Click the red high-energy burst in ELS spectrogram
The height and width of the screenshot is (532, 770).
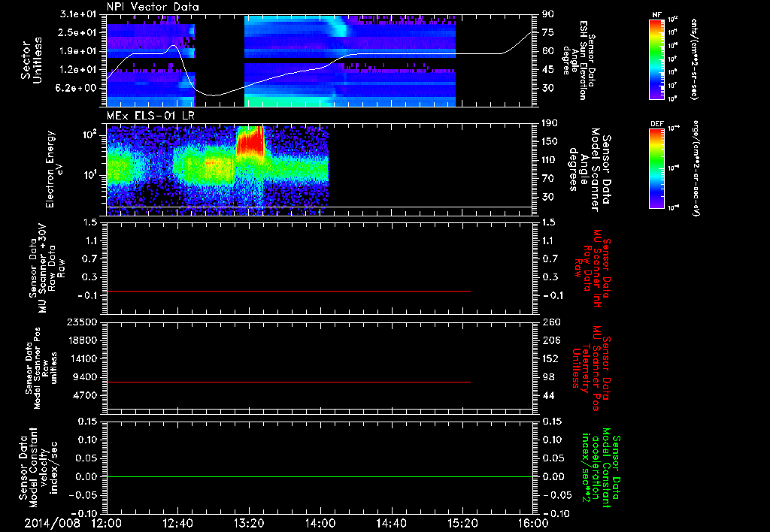[250, 141]
